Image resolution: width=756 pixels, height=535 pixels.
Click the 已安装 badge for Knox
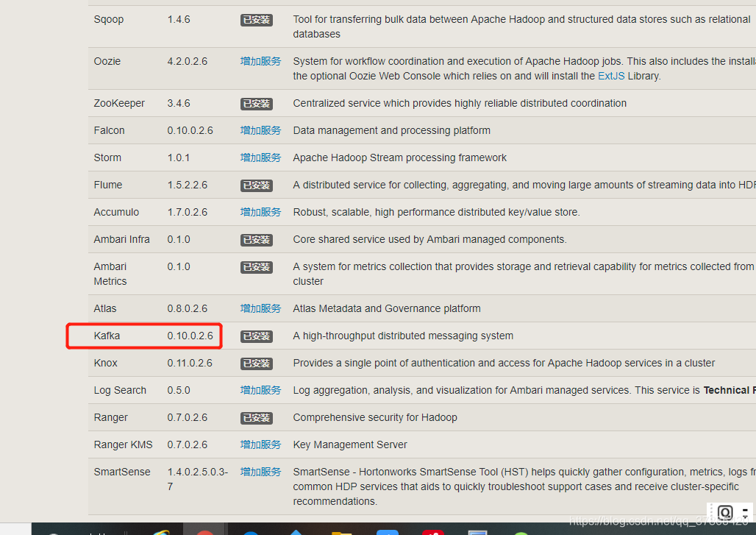(257, 364)
